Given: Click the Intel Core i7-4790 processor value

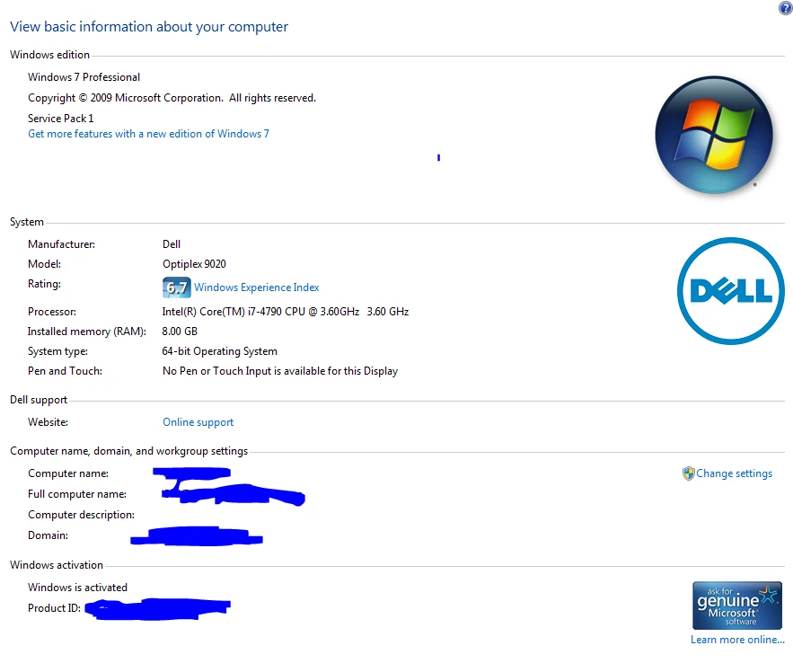Looking at the screenshot, I should (x=286, y=312).
